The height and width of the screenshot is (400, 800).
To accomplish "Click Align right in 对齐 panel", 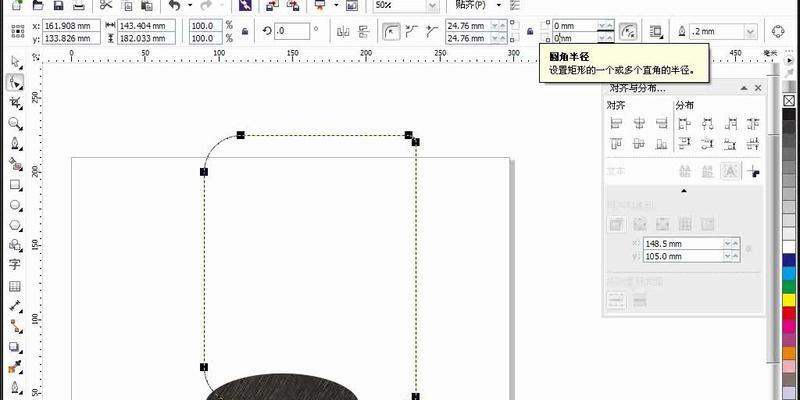I will (662, 123).
